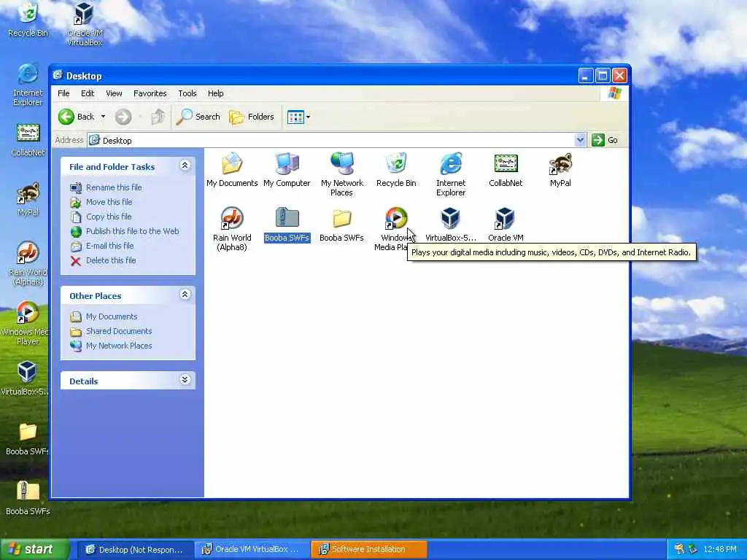Click Internet Explorer desktop shortcut
This screenshot has width=747, height=560.
point(28,85)
